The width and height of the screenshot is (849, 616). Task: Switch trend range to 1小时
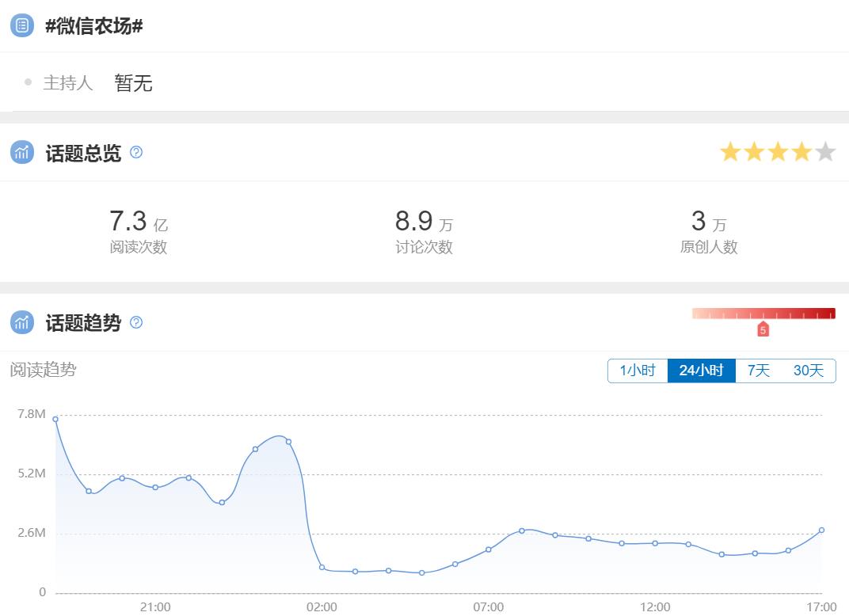coord(638,371)
